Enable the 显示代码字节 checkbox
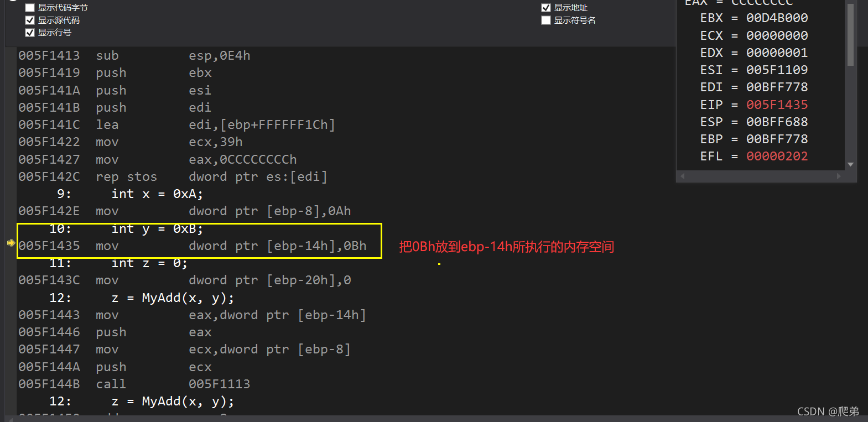The image size is (868, 422). click(x=30, y=8)
